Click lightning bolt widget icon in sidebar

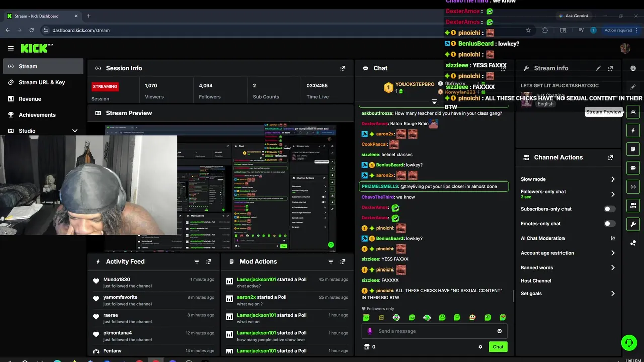pos(633,131)
